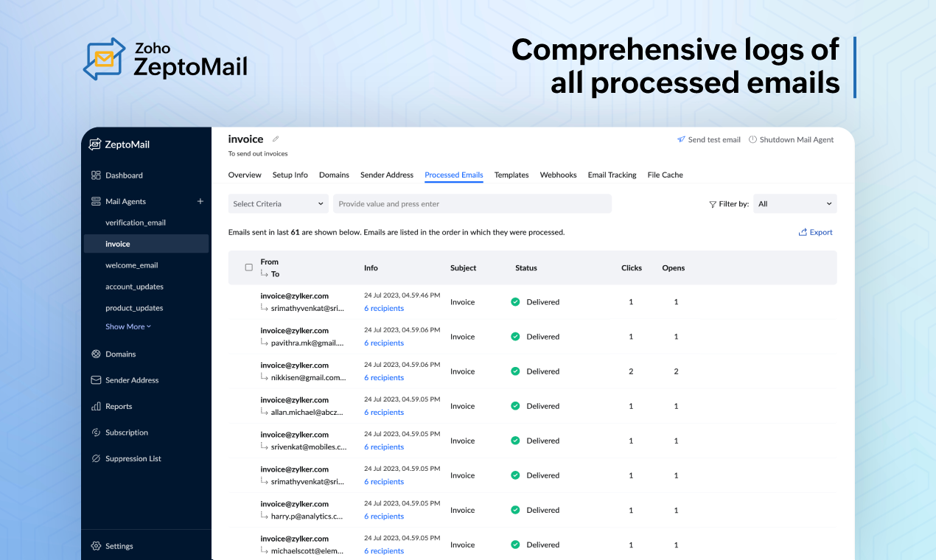Open 6 recipients link for nikkisen@gmail.com row
Screen dimensions: 936x560
coord(384,377)
